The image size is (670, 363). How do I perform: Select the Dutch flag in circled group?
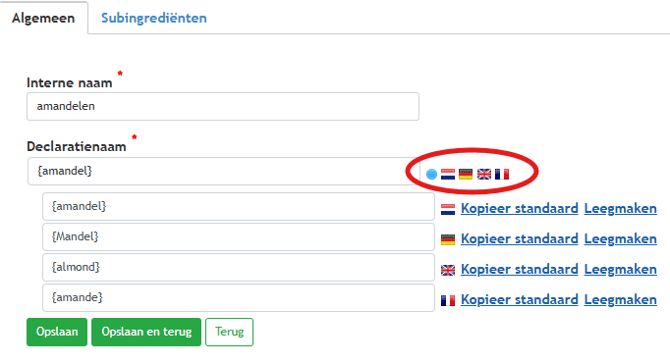tap(448, 174)
